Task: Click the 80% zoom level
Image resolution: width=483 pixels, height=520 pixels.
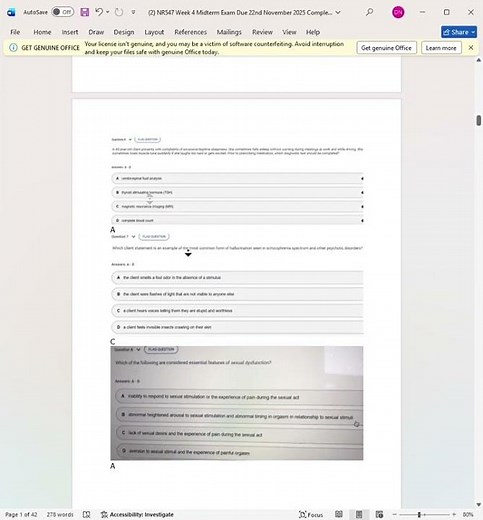Action: (468, 514)
